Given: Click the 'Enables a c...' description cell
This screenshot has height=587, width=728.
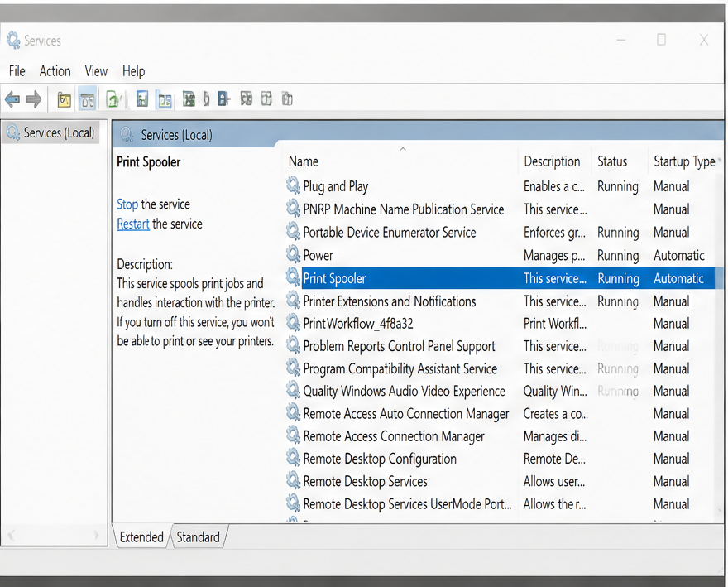Looking at the screenshot, I should pos(554,186).
